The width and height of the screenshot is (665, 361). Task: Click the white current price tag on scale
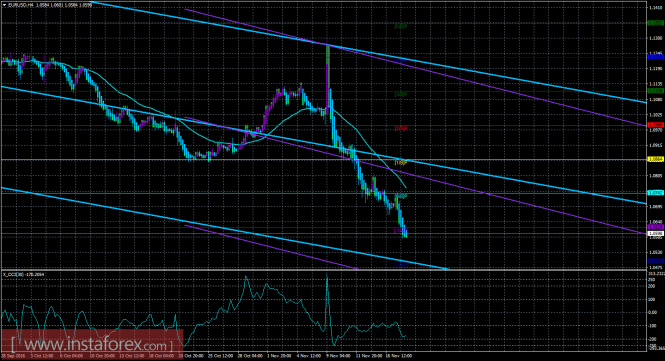point(656,233)
